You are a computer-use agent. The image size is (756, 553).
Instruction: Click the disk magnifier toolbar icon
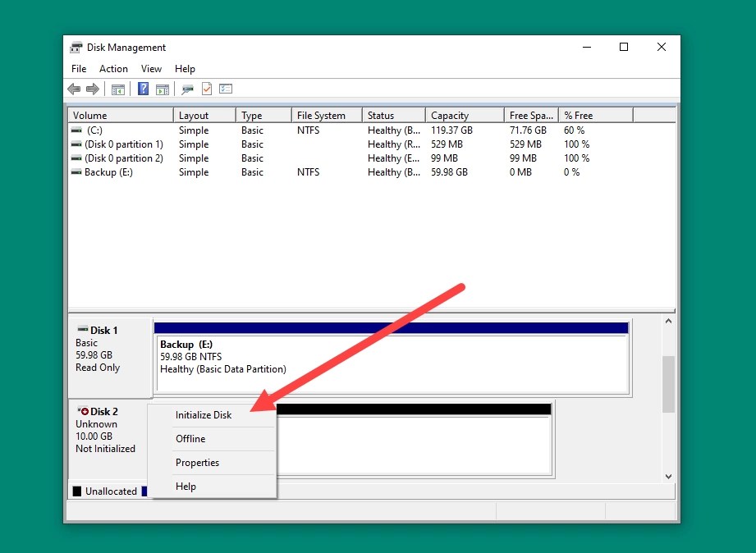click(186, 89)
